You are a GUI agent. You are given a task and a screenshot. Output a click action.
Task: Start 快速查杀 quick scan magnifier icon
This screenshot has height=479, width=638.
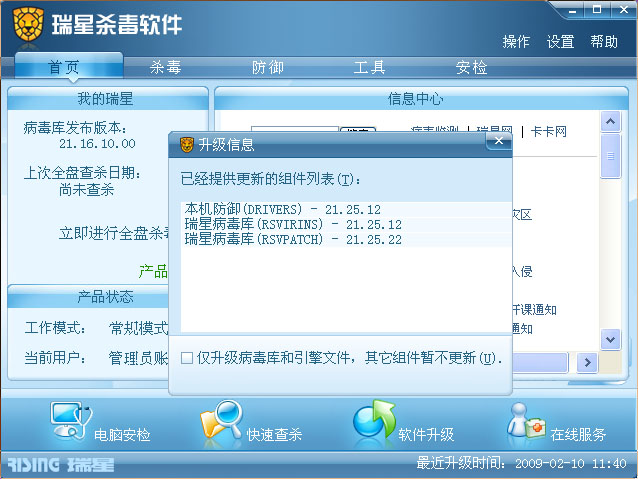[x=222, y=421]
